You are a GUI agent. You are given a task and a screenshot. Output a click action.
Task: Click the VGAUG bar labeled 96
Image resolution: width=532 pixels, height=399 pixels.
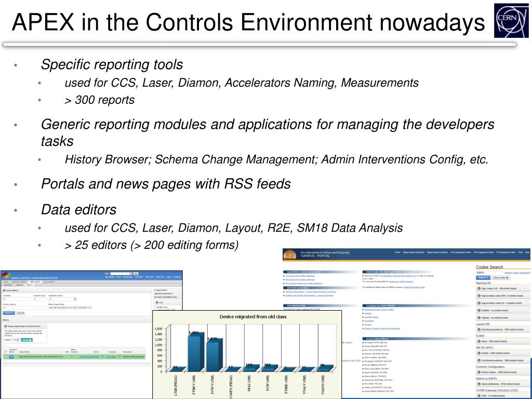tap(325, 368)
